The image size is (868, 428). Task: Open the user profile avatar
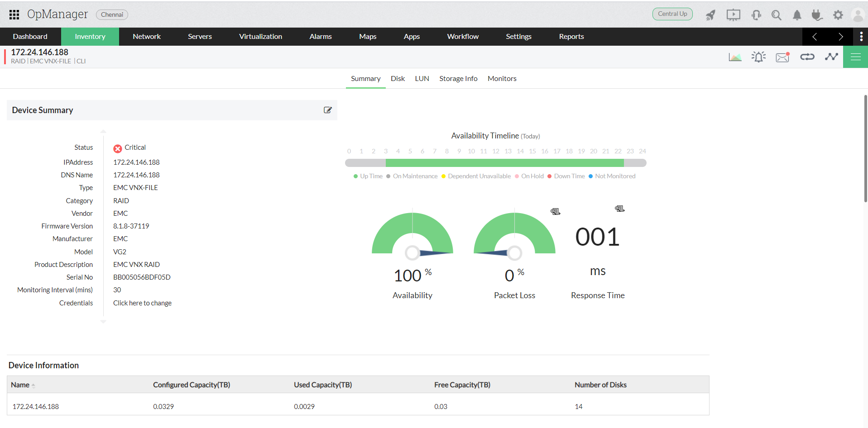pos(858,15)
